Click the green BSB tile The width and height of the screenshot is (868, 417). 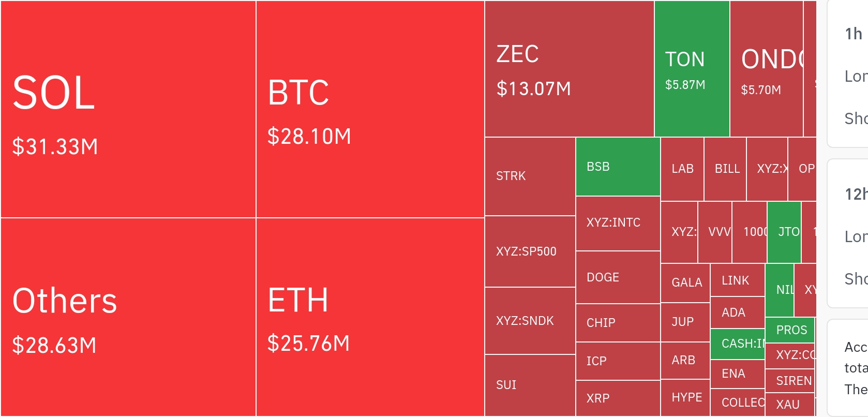(x=618, y=167)
